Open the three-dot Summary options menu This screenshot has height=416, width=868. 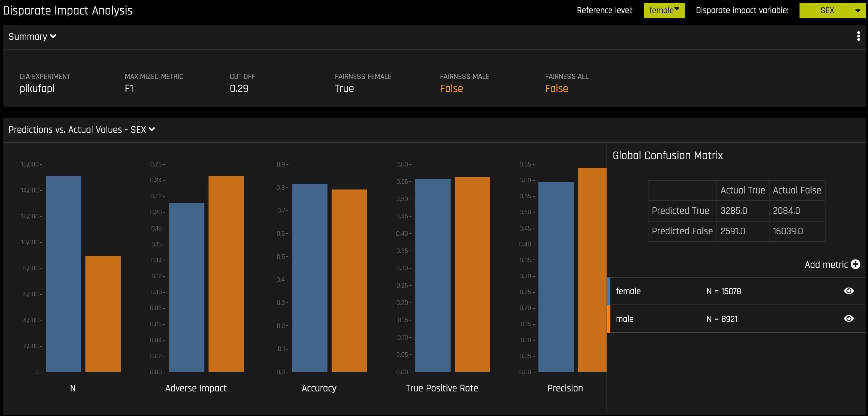coord(858,36)
